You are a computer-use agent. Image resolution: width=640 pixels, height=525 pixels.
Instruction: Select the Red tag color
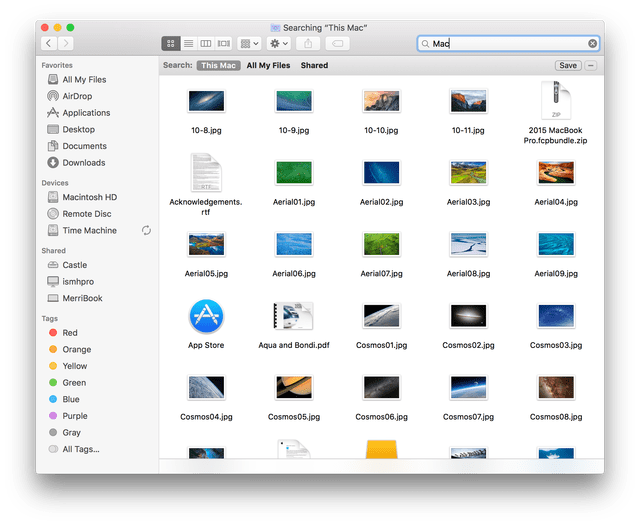click(x=70, y=333)
